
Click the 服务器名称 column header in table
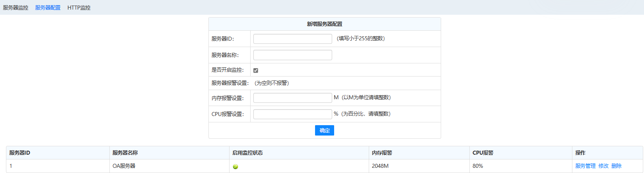[125, 153]
